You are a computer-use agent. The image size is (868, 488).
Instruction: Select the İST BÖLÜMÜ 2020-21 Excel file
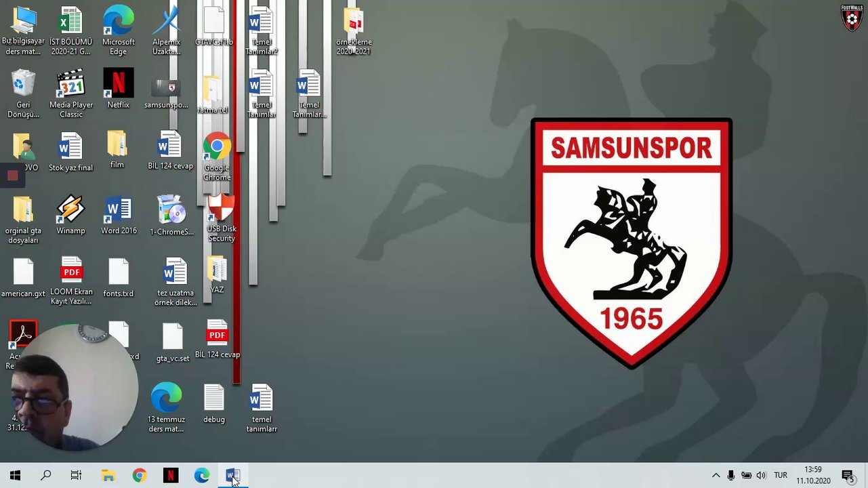pos(70,31)
